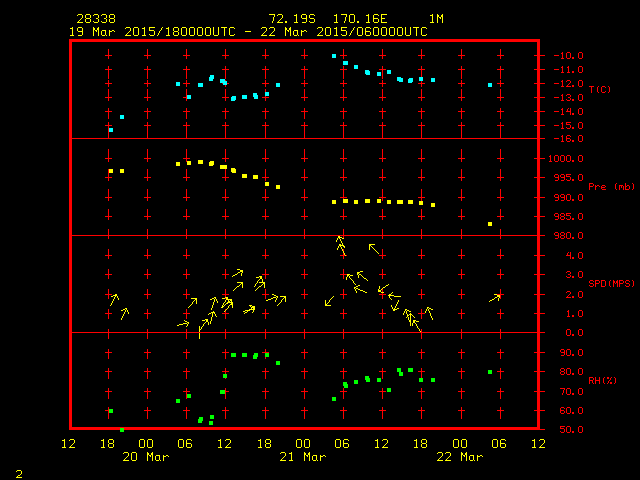Click the SPD(MPS) wind speed label
This screenshot has width=640, height=480.
tap(612, 284)
